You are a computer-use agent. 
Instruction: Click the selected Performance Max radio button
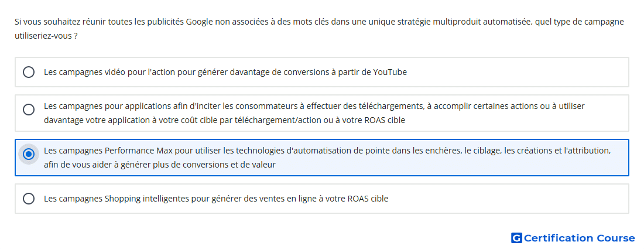29,154
